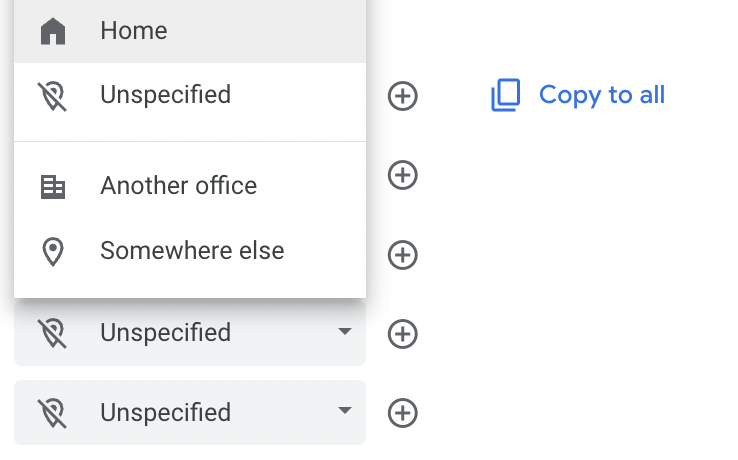Select Home from the location menu

point(190,31)
